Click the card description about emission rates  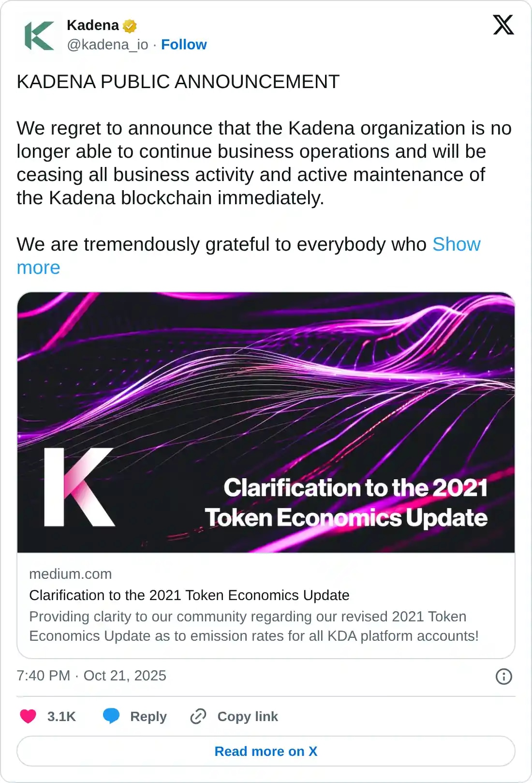pyautogui.click(x=253, y=626)
